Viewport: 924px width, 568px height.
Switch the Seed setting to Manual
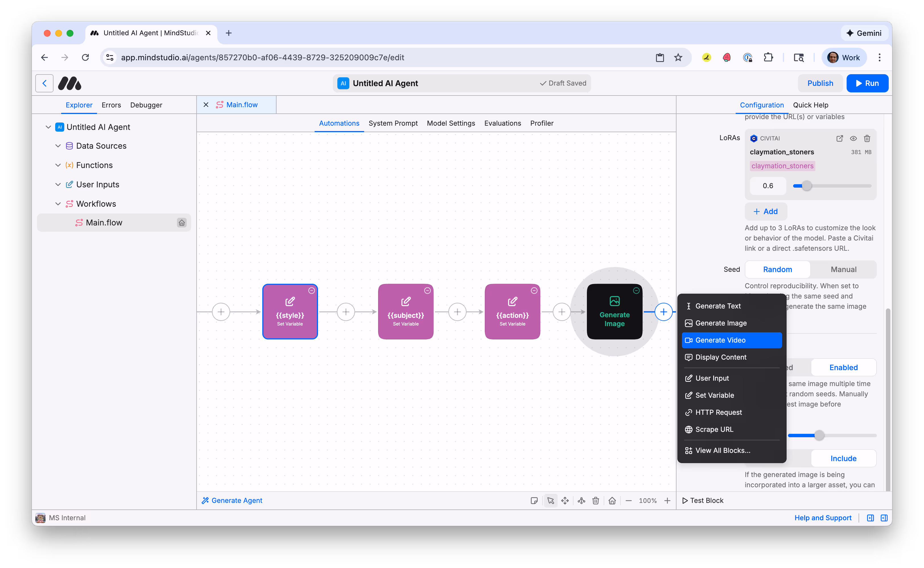point(843,269)
